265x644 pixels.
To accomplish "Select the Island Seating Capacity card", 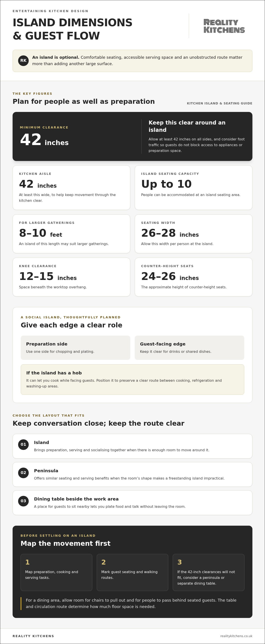I will click(193, 188).
